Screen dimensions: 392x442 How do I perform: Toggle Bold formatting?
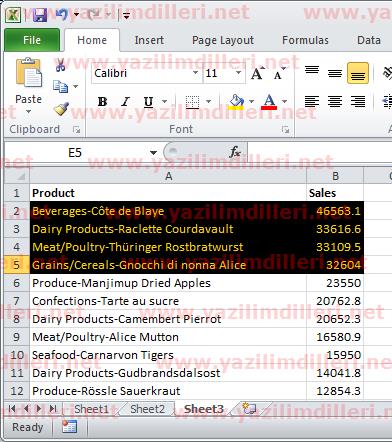(x=102, y=101)
